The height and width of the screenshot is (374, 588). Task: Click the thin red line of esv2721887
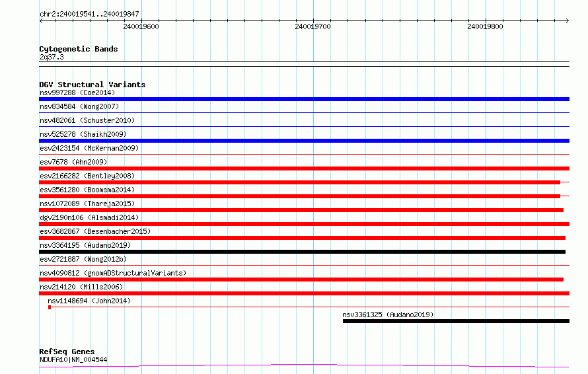tap(304, 265)
